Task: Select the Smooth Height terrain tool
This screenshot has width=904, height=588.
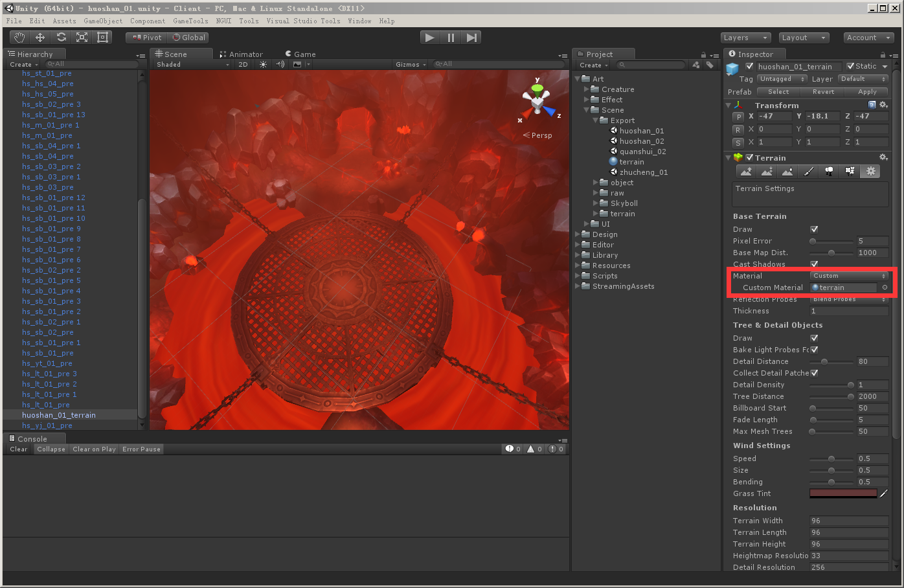Action: tap(787, 171)
